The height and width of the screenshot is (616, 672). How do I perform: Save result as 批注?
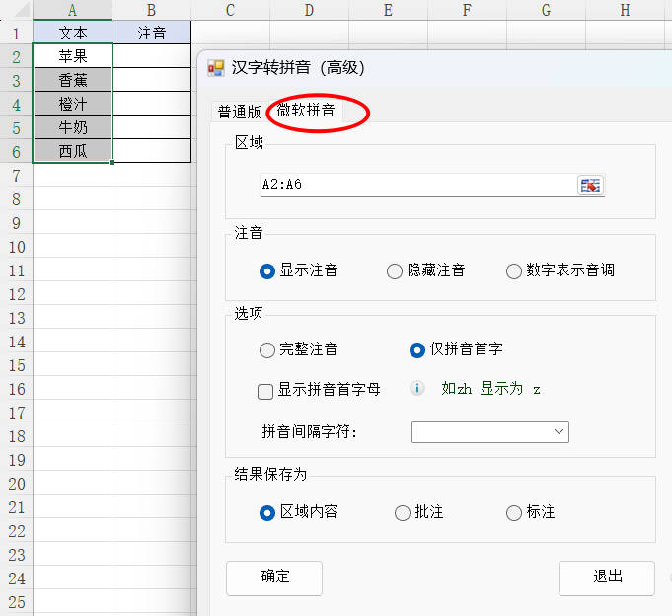pos(403,512)
